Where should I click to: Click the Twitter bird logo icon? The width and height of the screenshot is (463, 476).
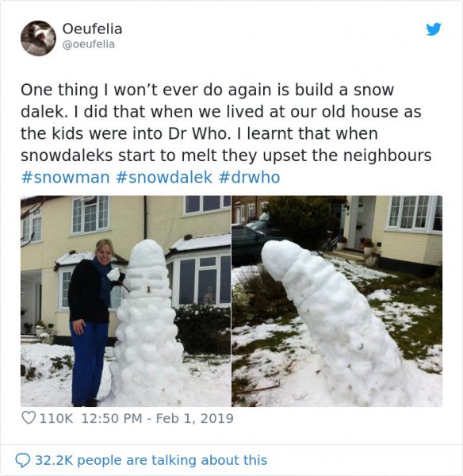pos(433,29)
